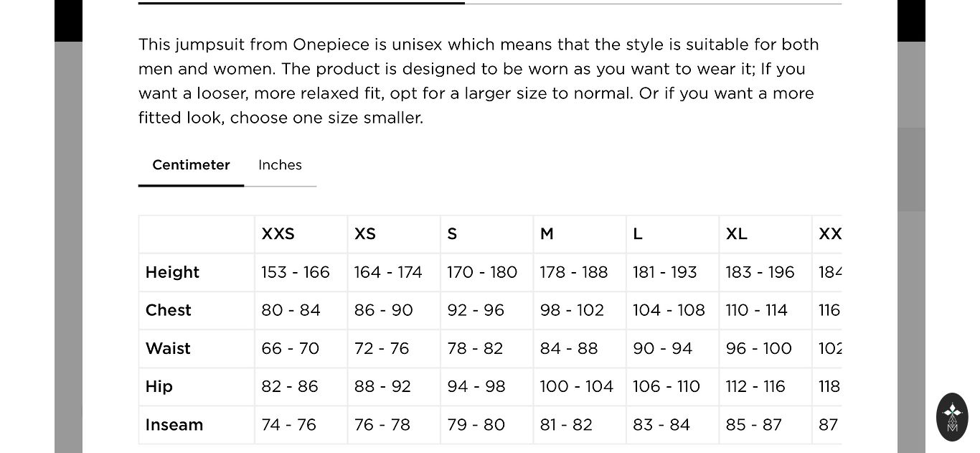The width and height of the screenshot is (980, 453).
Task: Click the 112 - 116 hip cell
Action: coord(755,387)
